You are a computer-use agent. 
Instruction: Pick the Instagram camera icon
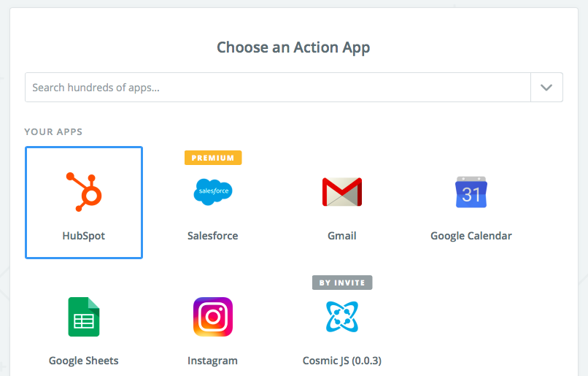[x=213, y=316]
